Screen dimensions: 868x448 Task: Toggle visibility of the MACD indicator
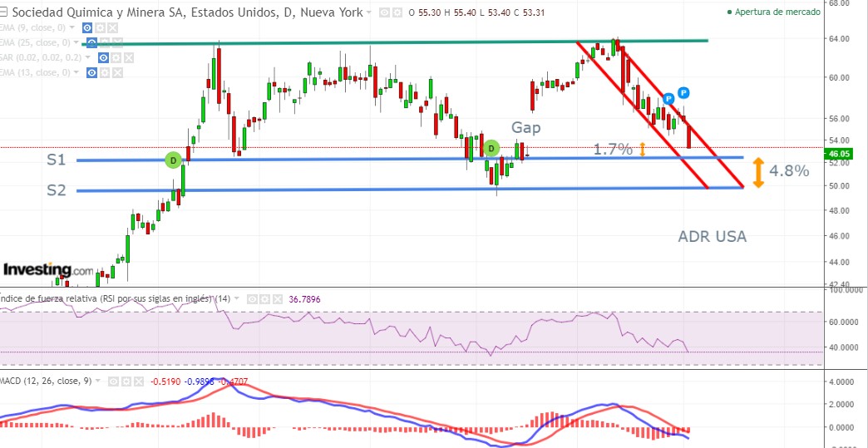click(113, 381)
